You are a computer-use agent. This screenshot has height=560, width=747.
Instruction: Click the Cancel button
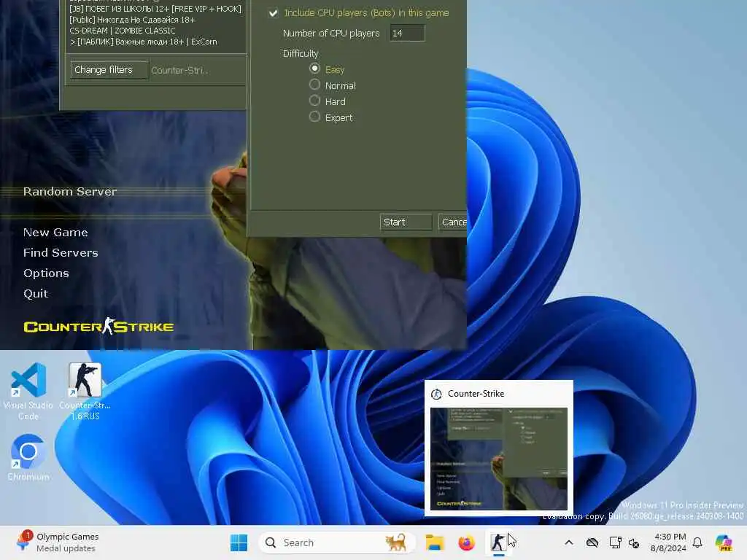(x=452, y=222)
